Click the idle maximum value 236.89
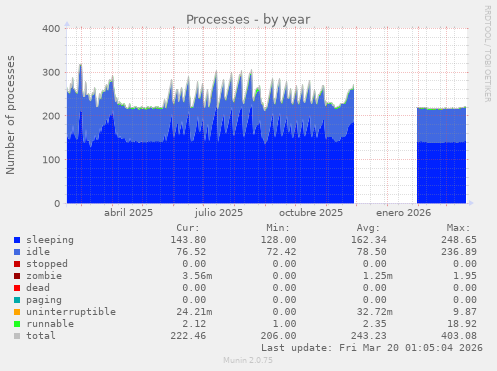This screenshot has height=371, width=497. 459,252
